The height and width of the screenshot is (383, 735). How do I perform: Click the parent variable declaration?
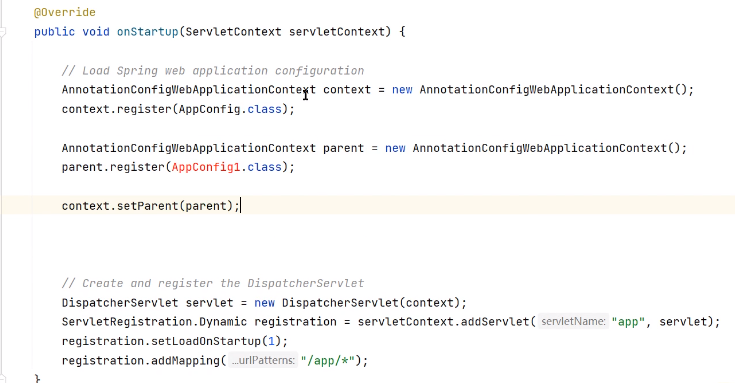pyautogui.click(x=343, y=148)
